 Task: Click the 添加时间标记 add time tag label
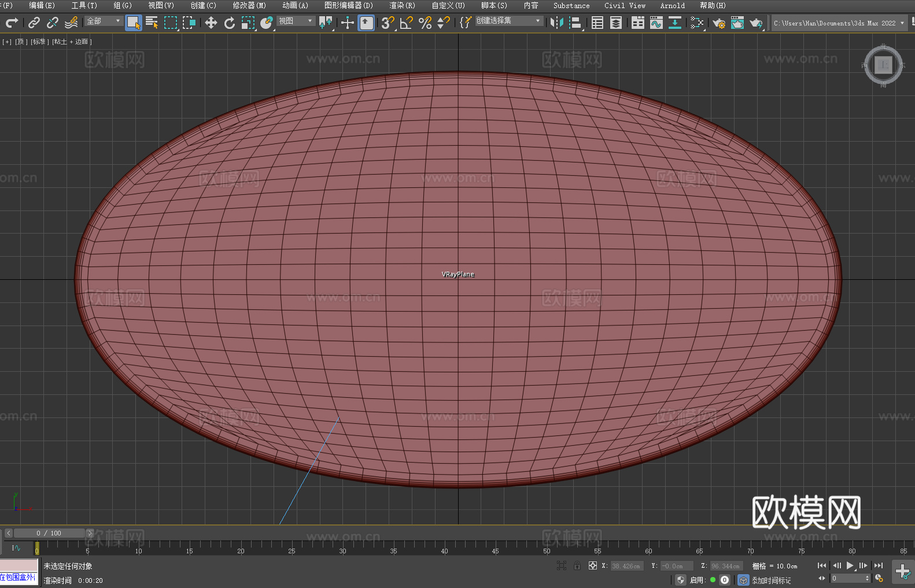tap(772, 580)
